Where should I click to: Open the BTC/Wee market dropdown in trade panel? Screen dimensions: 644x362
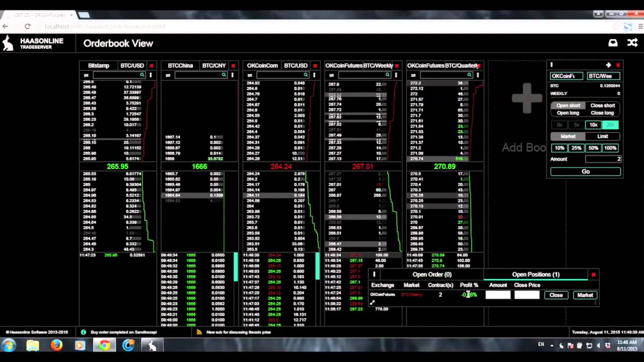(603, 76)
